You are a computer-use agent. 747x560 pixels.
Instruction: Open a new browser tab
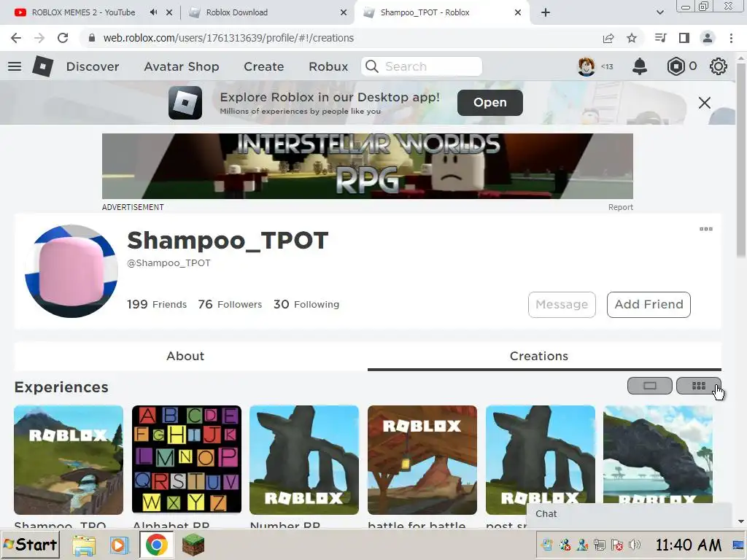pyautogui.click(x=546, y=12)
